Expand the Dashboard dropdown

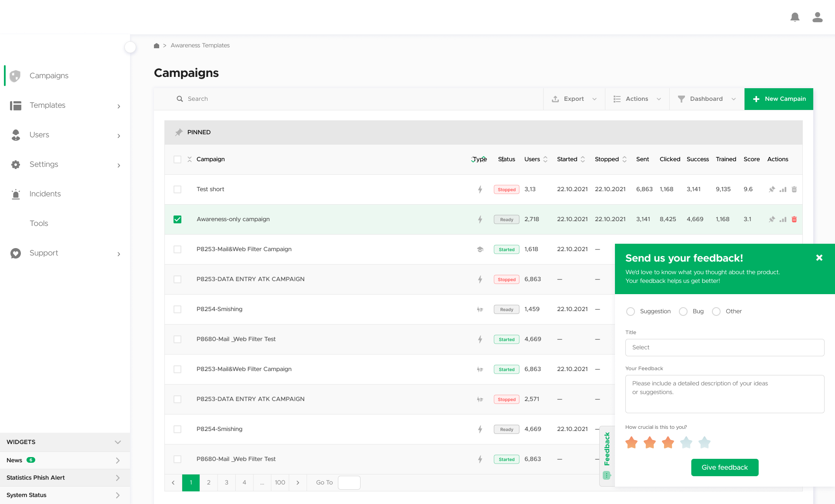706,99
